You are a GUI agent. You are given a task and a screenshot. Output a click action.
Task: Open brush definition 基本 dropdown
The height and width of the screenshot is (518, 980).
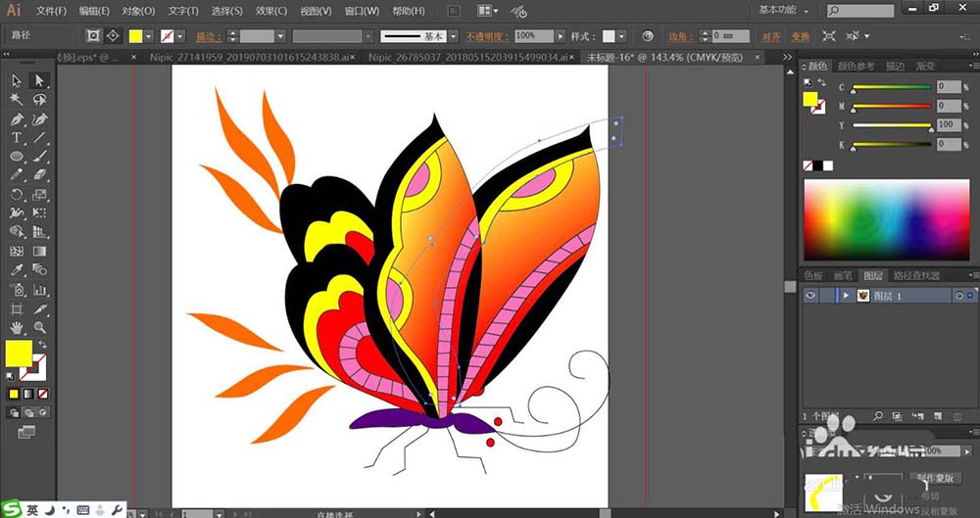point(453,36)
